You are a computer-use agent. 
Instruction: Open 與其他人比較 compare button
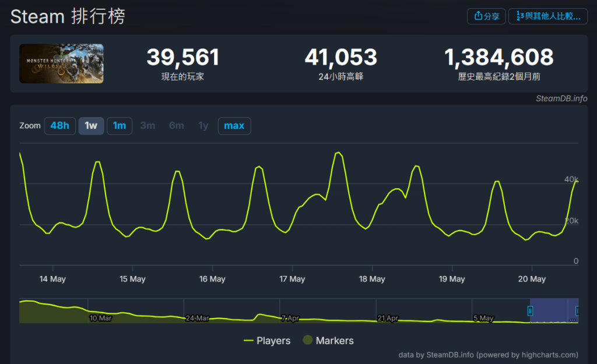pos(548,16)
